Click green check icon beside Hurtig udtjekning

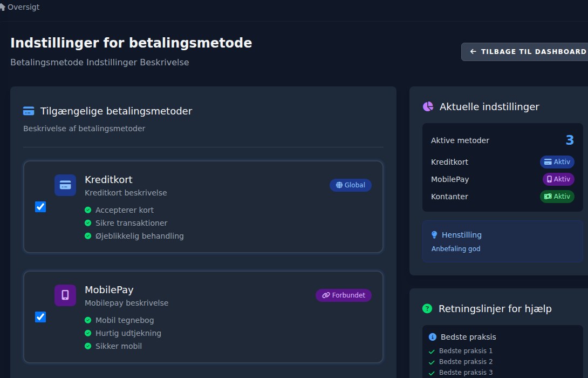88,333
